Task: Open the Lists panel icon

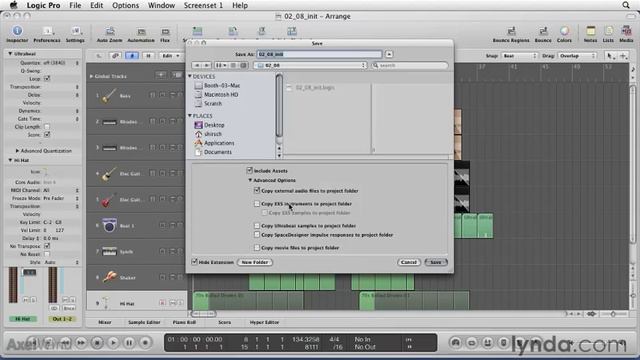Action: (609, 31)
